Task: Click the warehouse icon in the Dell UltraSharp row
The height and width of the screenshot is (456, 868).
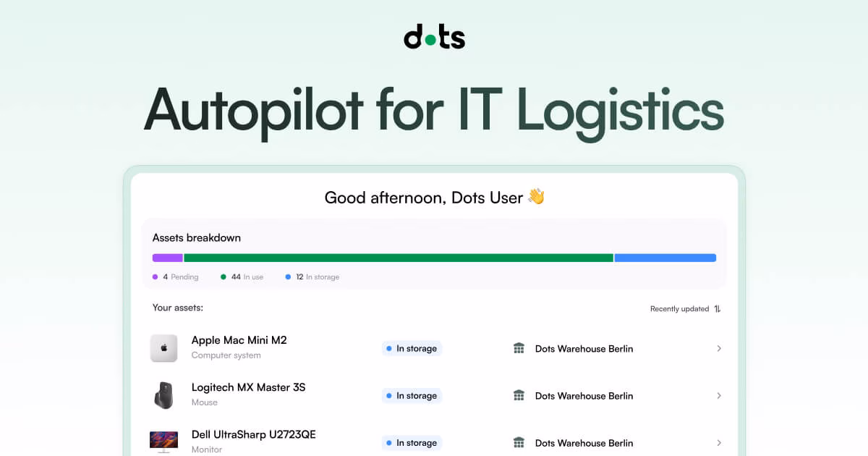Action: click(519, 442)
